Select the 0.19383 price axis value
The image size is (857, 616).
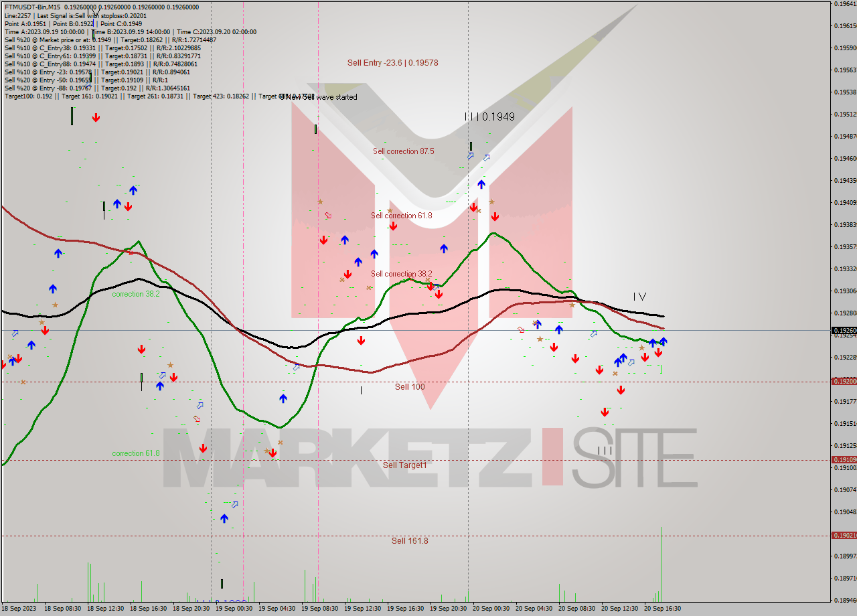point(844,224)
